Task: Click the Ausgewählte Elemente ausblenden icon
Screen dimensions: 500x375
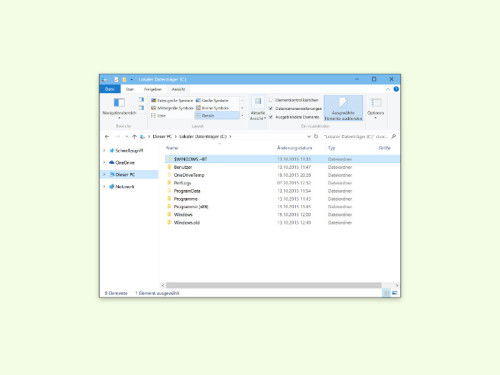Action: [343, 108]
